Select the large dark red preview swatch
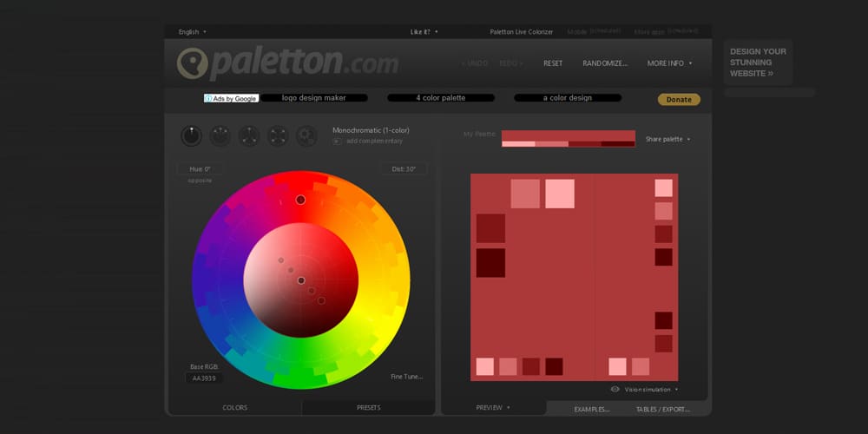This screenshot has width=868, height=434. point(491,228)
